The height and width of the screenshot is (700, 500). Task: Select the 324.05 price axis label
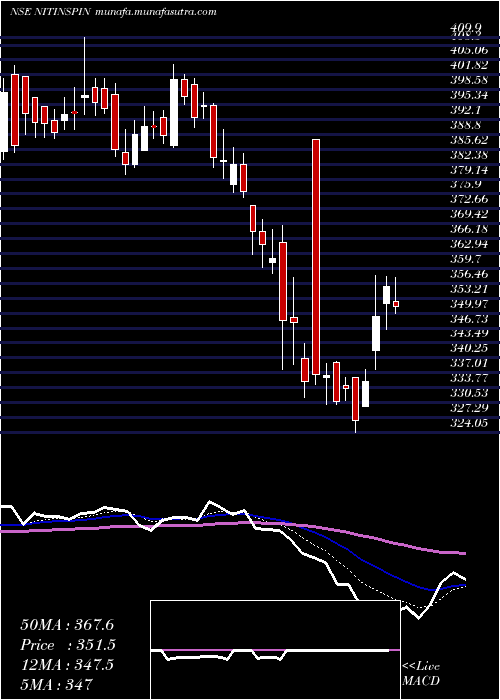469,423
